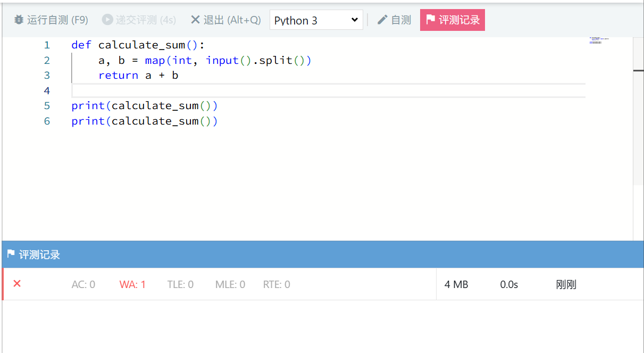Click the TLE: 0 result count
Viewport: 644px width, 353px height.
point(180,284)
